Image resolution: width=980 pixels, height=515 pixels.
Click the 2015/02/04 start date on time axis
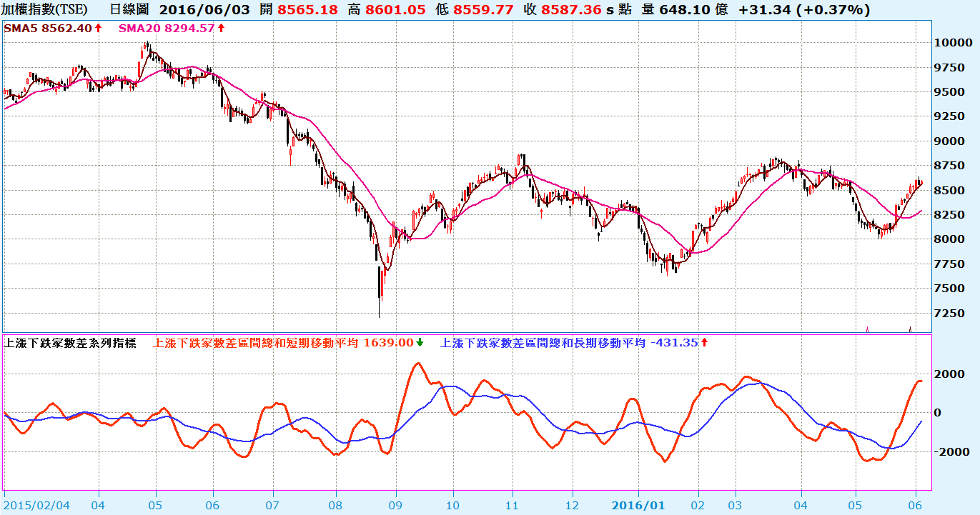point(36,505)
